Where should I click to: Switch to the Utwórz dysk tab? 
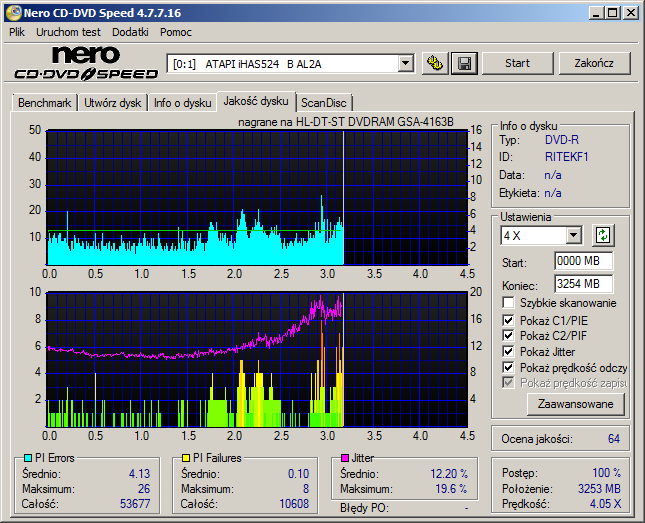112,103
